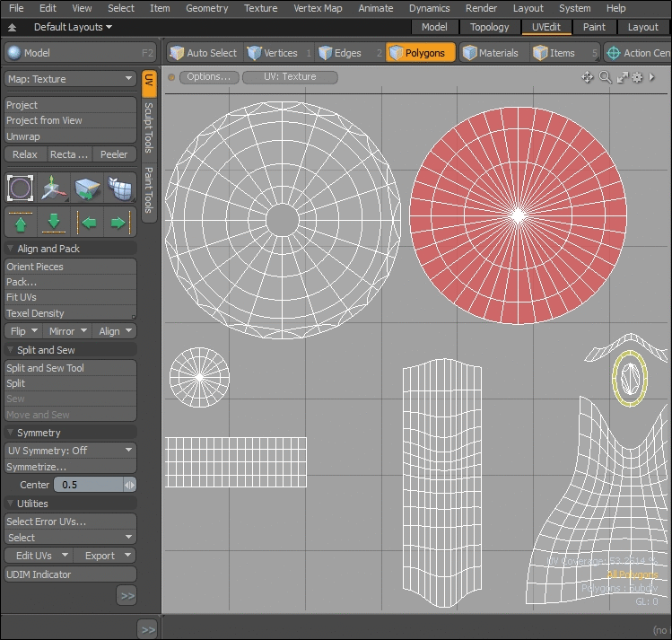Click the pan view four-arrow icon
Viewport: 672px width, 640px height.
[x=588, y=77]
